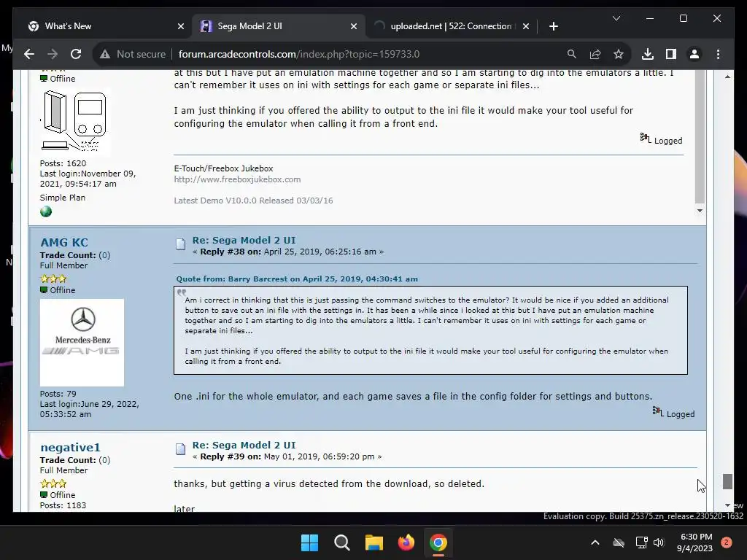Click 'Latest Demo V10.0.0 Released 03/03/16'
The image size is (747, 560).
[x=253, y=201]
